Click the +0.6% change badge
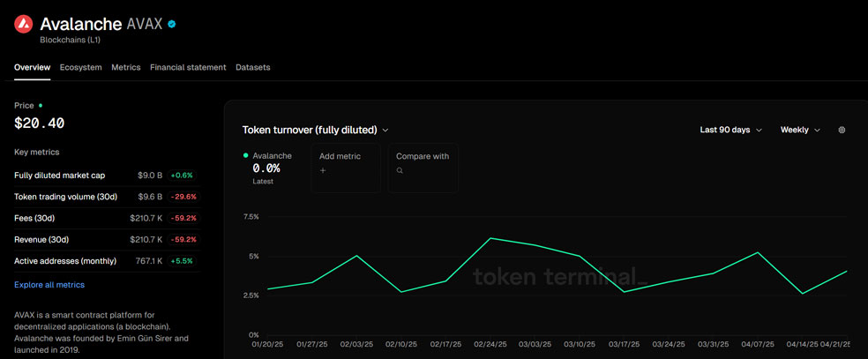Viewport: 868px width, 359px height. 182,176
